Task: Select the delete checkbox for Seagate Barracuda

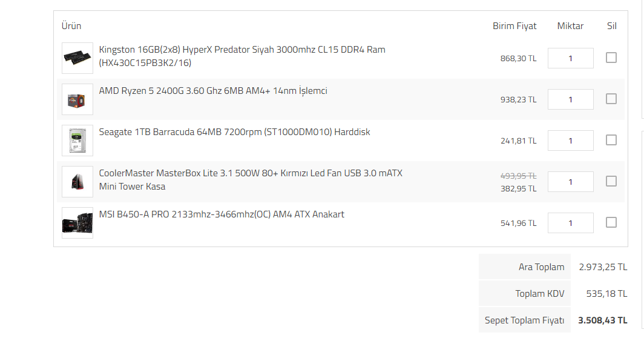Action: 611,140
